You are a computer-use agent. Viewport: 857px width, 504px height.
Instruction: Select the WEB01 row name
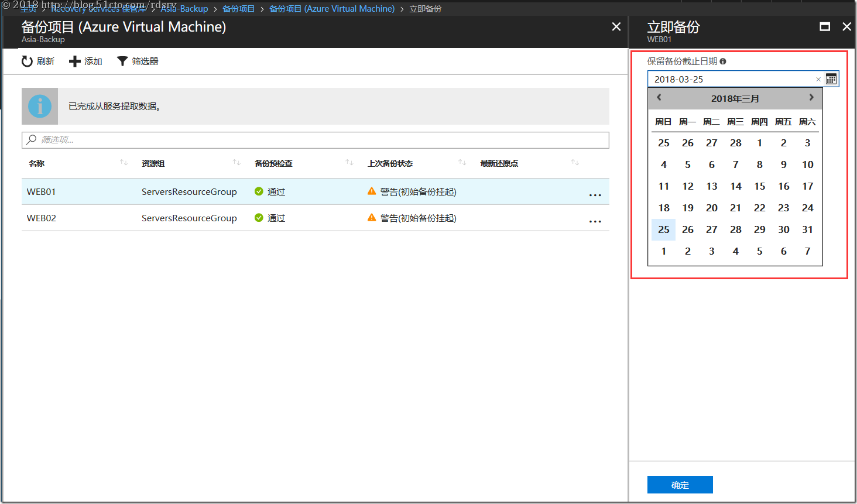coord(42,191)
